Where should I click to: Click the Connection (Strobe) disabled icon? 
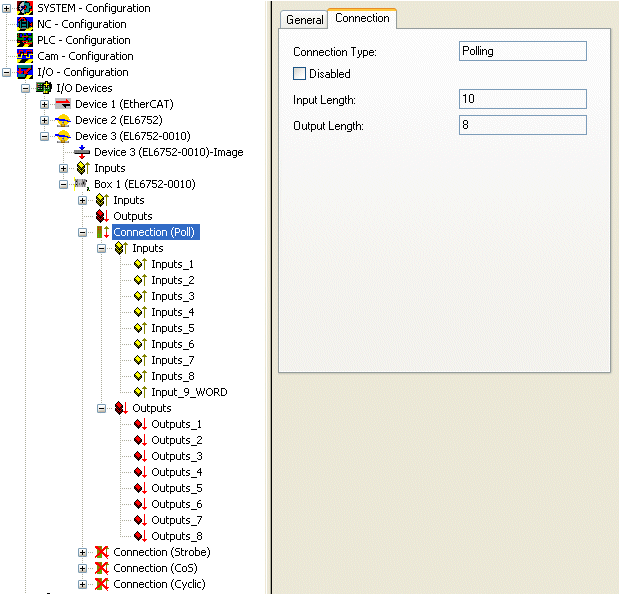pos(102,552)
